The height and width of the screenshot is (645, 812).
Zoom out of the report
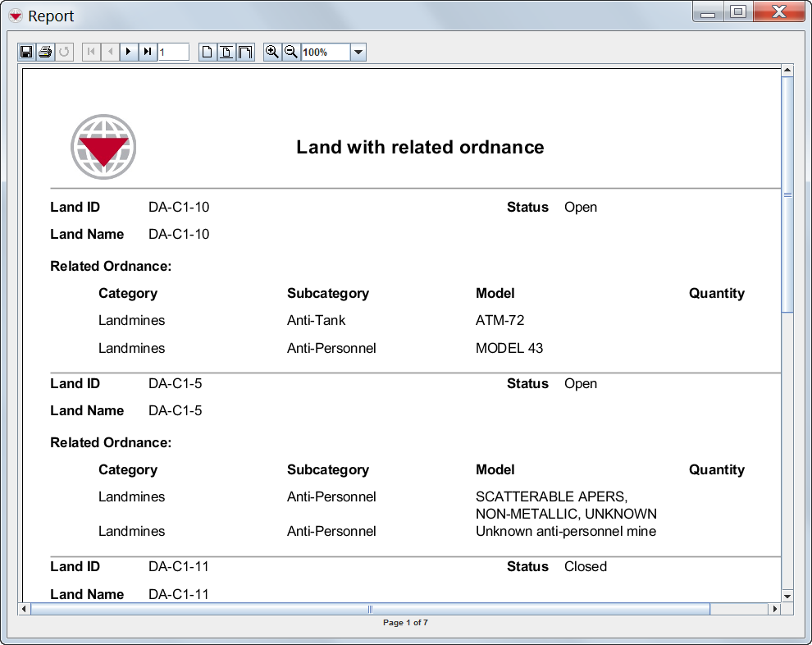[291, 53]
